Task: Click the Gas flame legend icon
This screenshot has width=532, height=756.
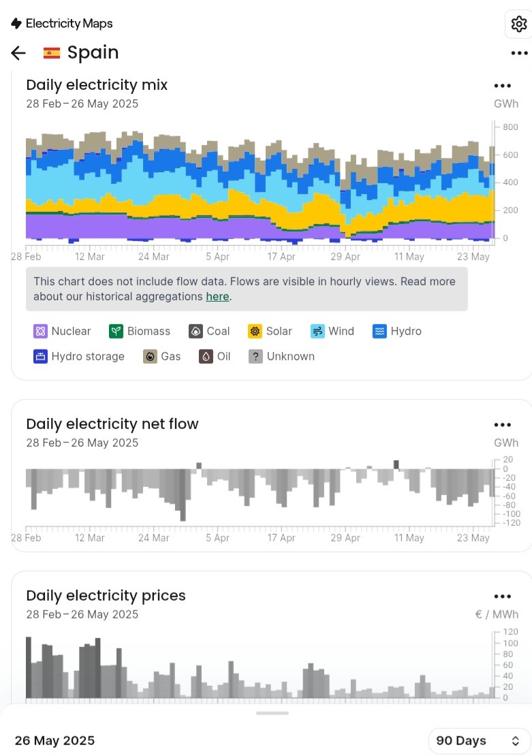Action: pyautogui.click(x=150, y=356)
